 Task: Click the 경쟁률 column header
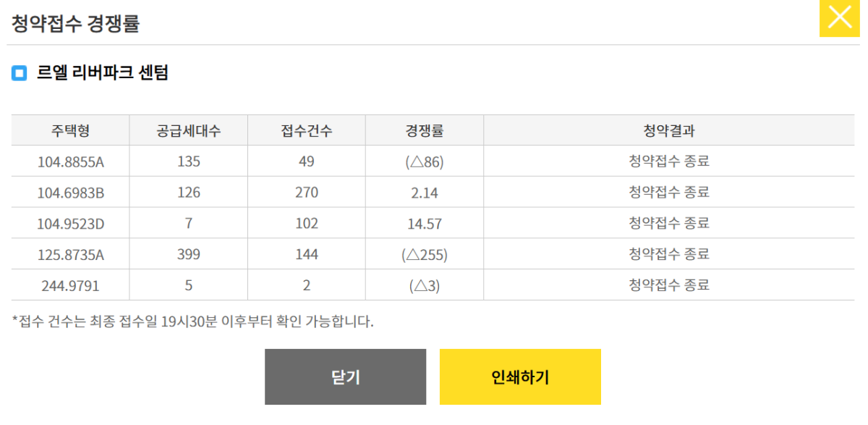tap(425, 131)
